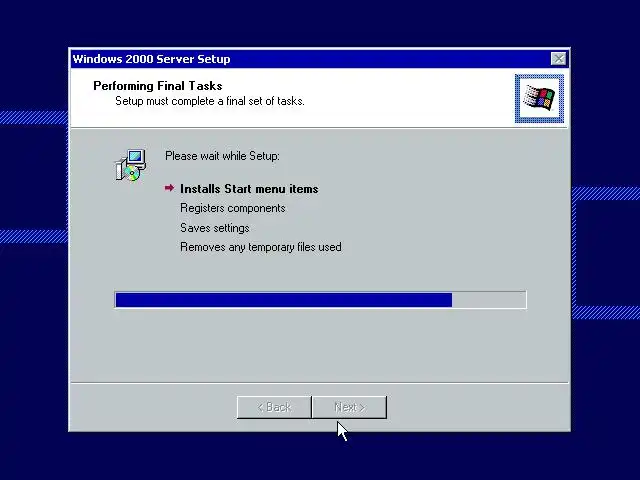The height and width of the screenshot is (480, 640).
Task: Click 'Setup must complete a final set of tasks.' text
Action: 210,101
